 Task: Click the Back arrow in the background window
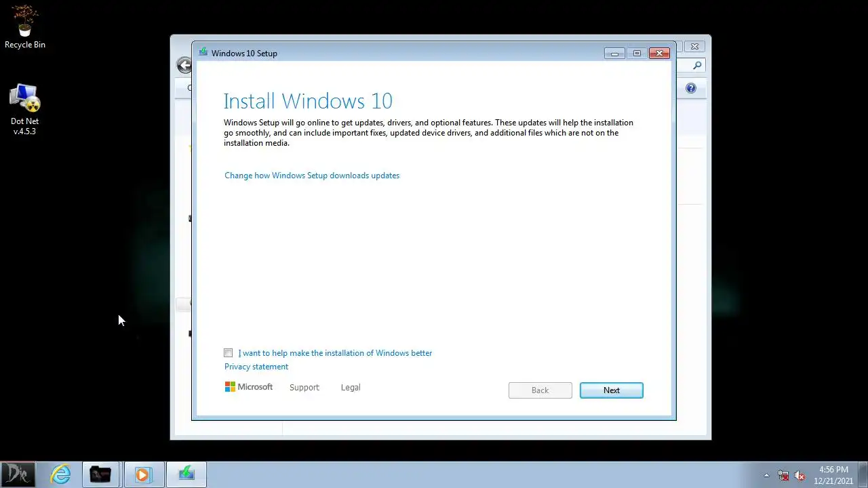(x=184, y=65)
